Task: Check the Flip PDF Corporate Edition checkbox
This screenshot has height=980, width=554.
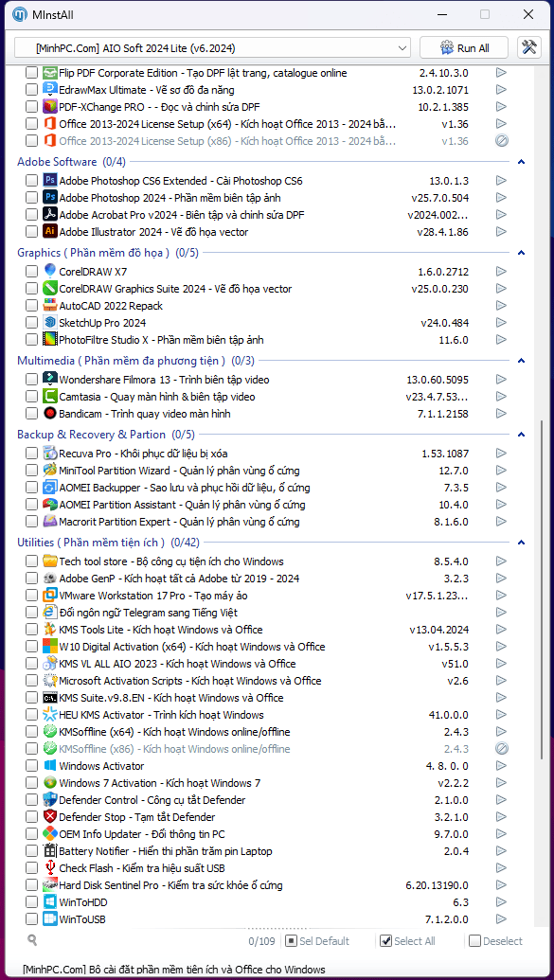Action: pos(31,73)
